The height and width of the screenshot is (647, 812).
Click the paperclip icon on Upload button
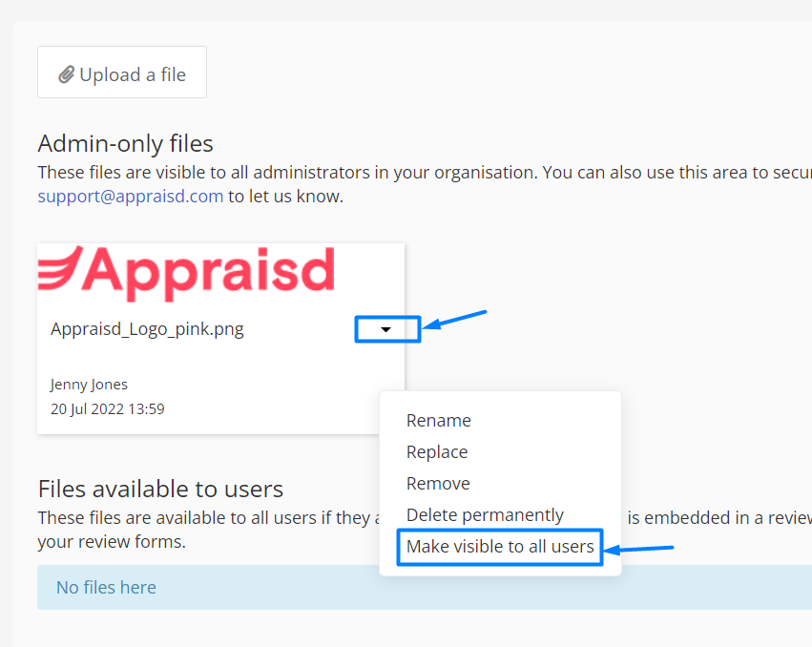(66, 74)
